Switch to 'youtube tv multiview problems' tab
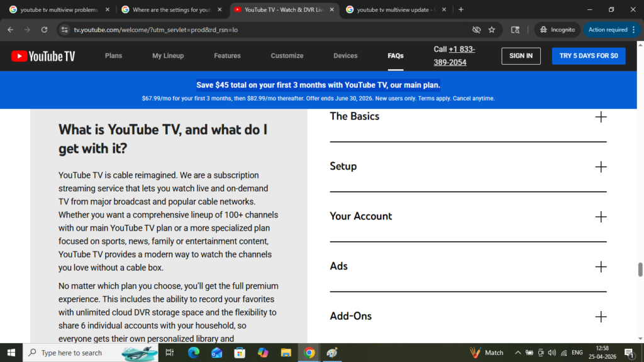The image size is (644, 362). [x=58, y=9]
